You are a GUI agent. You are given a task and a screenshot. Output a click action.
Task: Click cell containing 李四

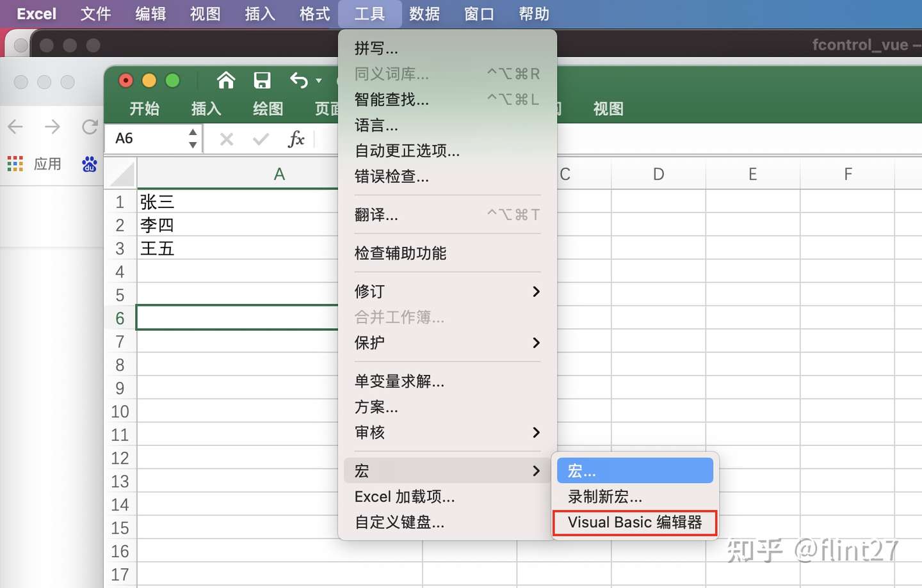pos(237,225)
